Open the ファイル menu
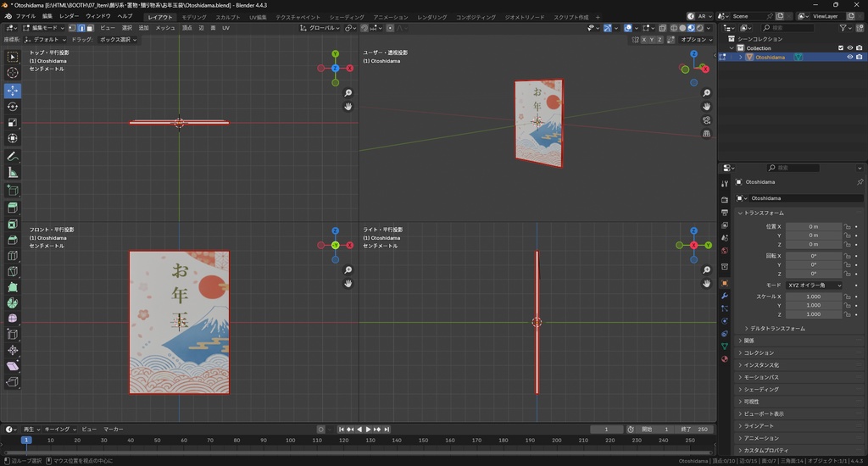This screenshot has height=466, width=868. pyautogui.click(x=25, y=16)
